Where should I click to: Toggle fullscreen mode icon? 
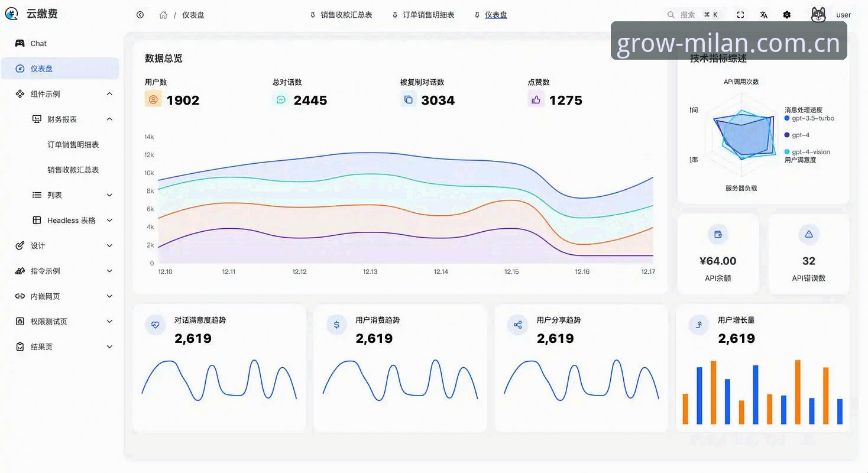pyautogui.click(x=740, y=15)
